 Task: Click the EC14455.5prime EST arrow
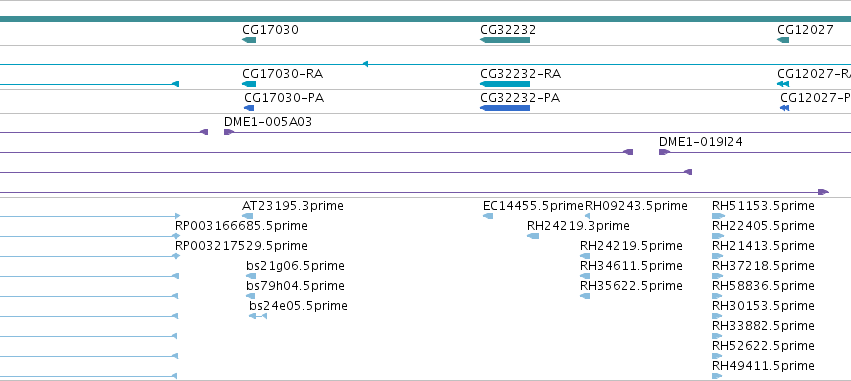[x=488, y=216]
